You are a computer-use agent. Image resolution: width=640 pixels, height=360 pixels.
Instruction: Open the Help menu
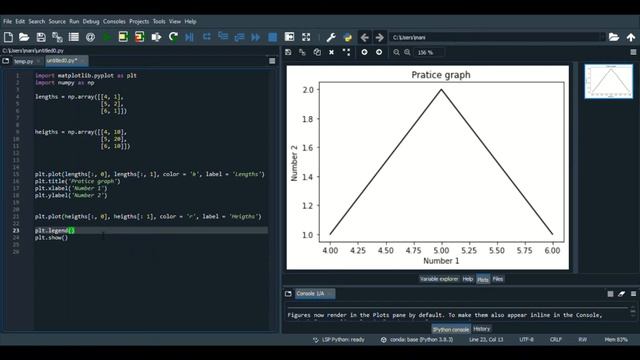[190, 21]
